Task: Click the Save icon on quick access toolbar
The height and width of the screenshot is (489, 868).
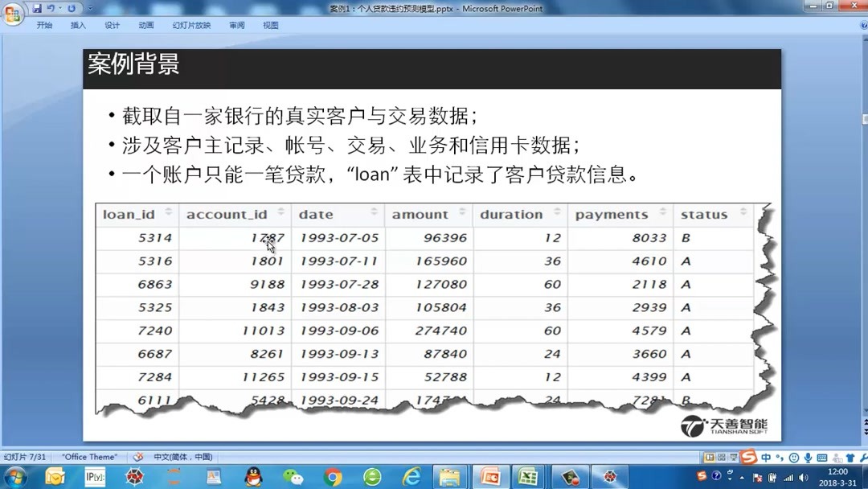Action: coord(38,8)
